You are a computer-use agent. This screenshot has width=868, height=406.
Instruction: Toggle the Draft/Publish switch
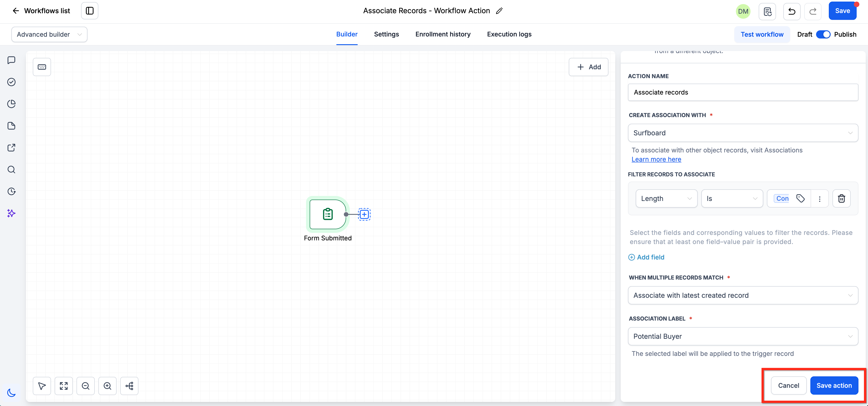(x=823, y=34)
